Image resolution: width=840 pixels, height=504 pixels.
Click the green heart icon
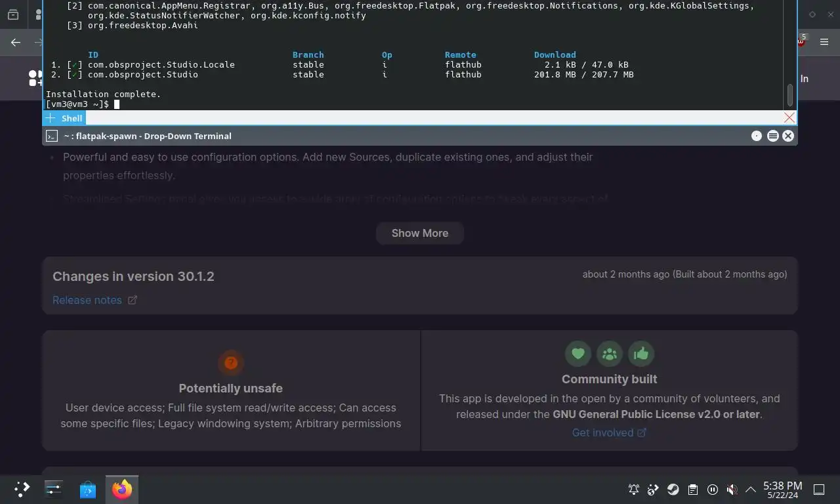tap(577, 354)
